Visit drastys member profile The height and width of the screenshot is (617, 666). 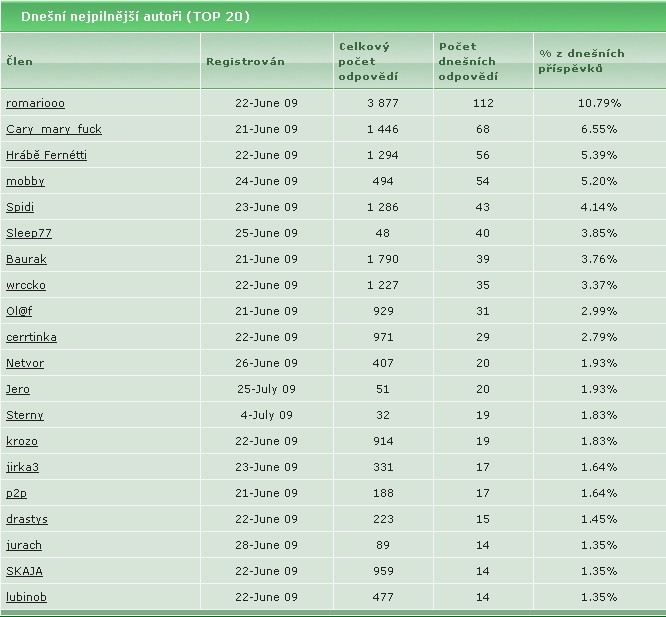(27, 519)
